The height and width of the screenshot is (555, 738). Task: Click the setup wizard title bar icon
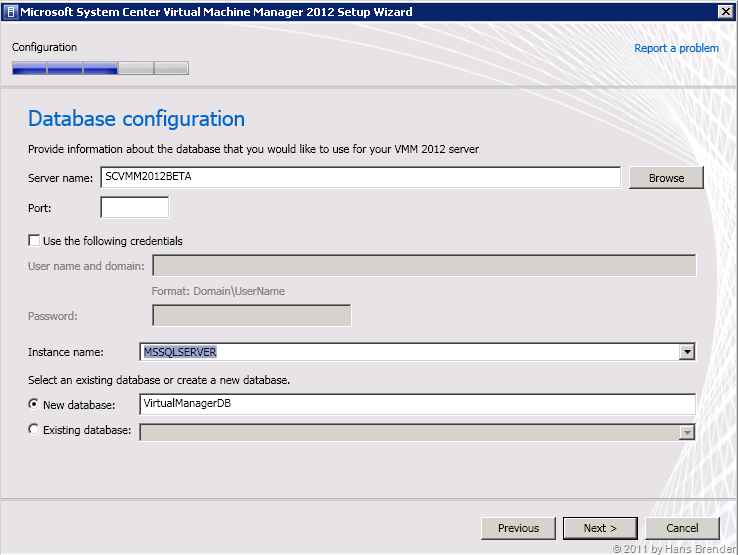click(x=10, y=12)
